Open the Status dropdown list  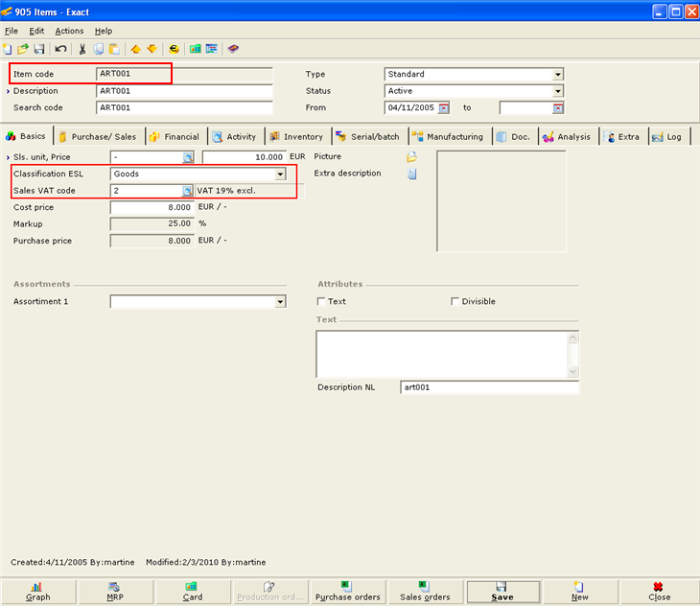pyautogui.click(x=557, y=91)
